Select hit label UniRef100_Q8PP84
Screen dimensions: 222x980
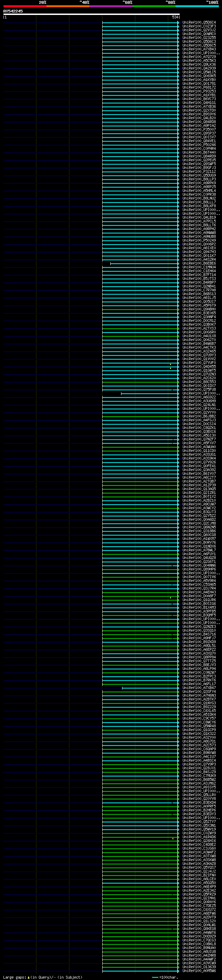point(199,657)
